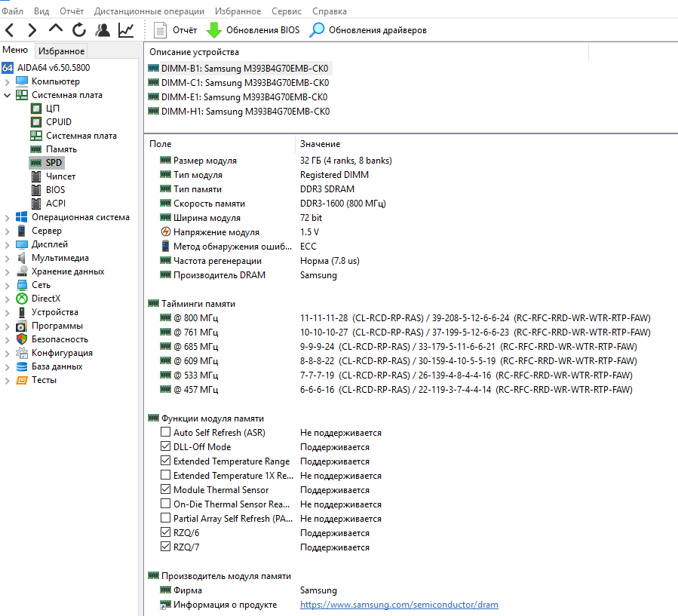678x616 pixels.
Task: Click the Мультимедиа speaker icon
Action: 22,258
